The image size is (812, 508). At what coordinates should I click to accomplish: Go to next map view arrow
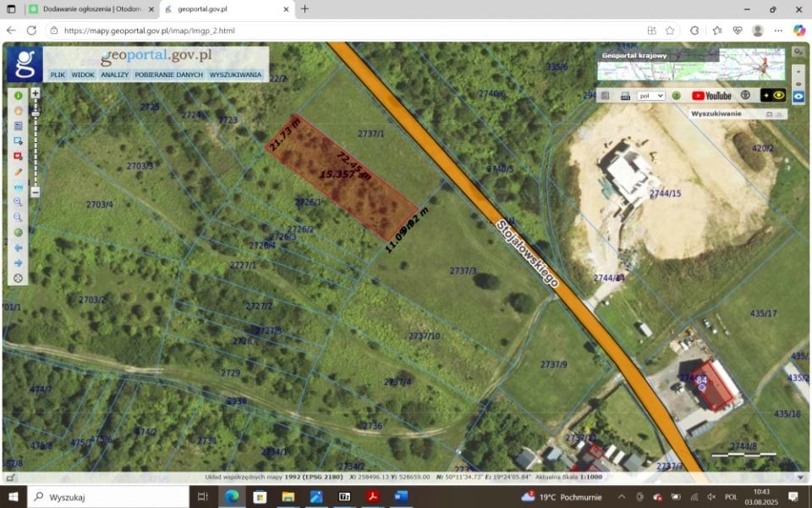pyautogui.click(x=18, y=262)
